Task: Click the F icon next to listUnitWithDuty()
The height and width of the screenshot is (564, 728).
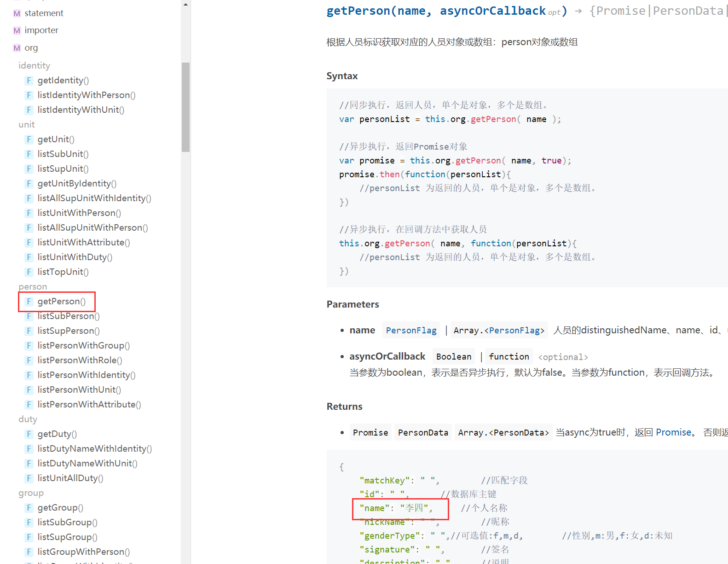Action: point(29,257)
